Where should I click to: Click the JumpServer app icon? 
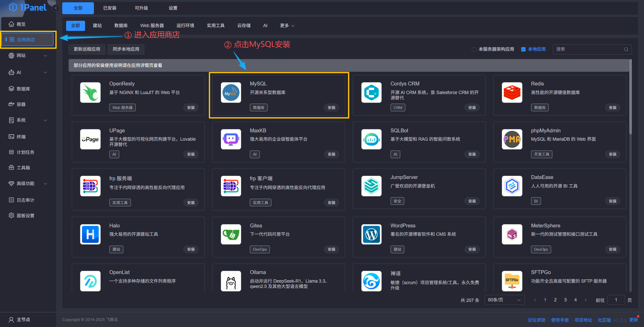coord(371,186)
